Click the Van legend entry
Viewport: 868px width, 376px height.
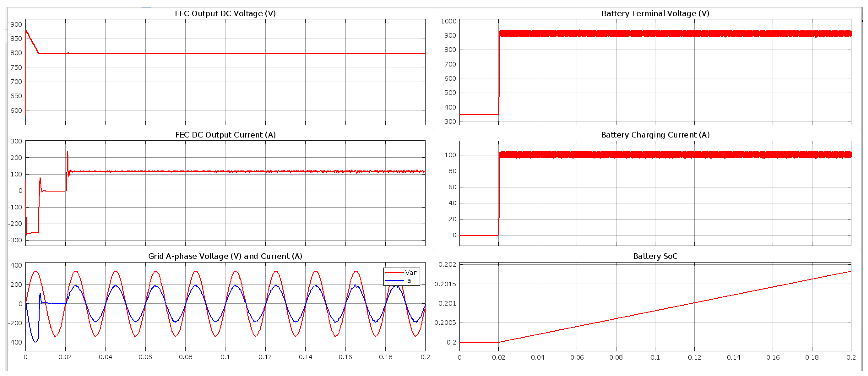coord(411,273)
